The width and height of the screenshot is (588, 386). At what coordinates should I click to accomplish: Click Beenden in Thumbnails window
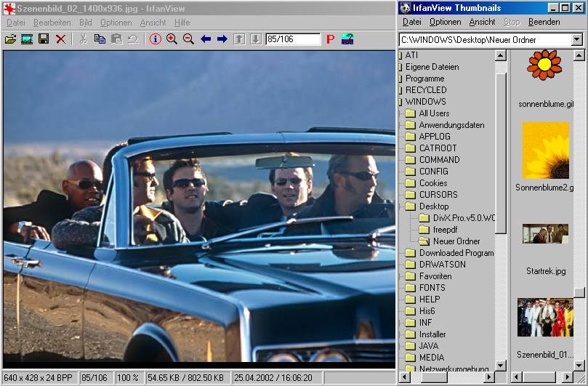[544, 22]
